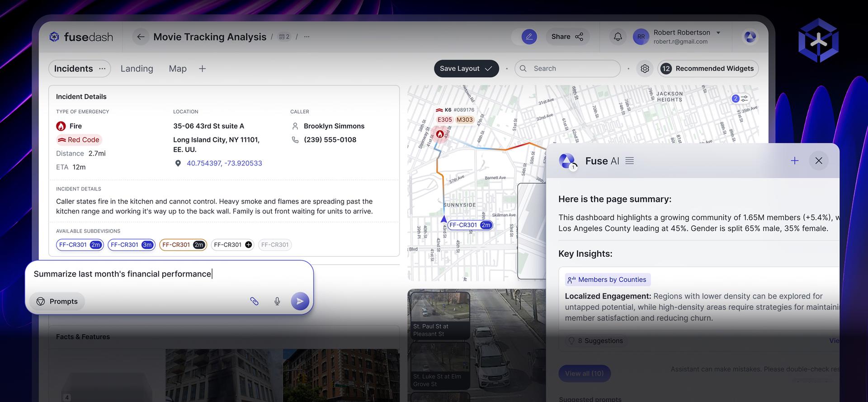Focus the Search input field
The image size is (868, 402).
coord(567,68)
